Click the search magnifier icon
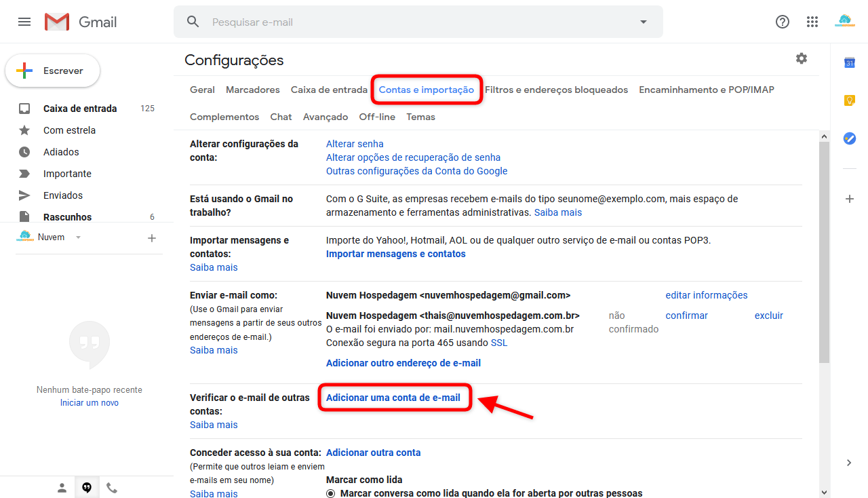 click(193, 22)
